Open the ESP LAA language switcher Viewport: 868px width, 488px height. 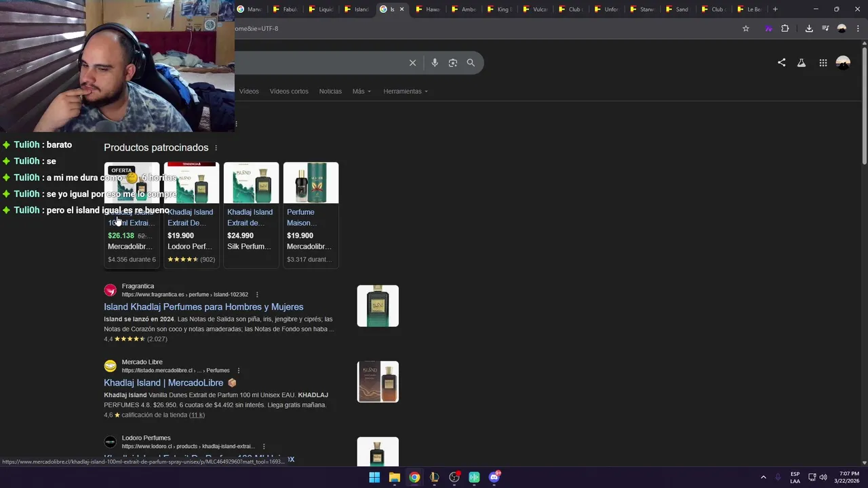[795, 477]
